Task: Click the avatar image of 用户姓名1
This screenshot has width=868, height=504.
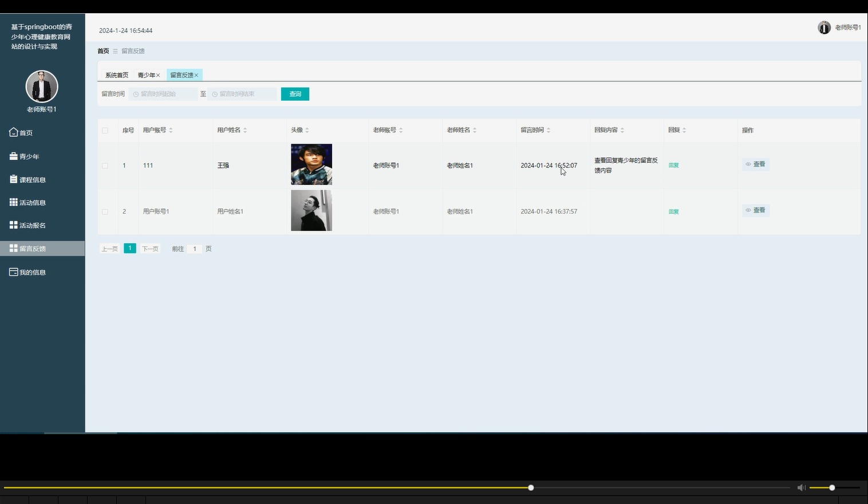Action: pyautogui.click(x=311, y=210)
